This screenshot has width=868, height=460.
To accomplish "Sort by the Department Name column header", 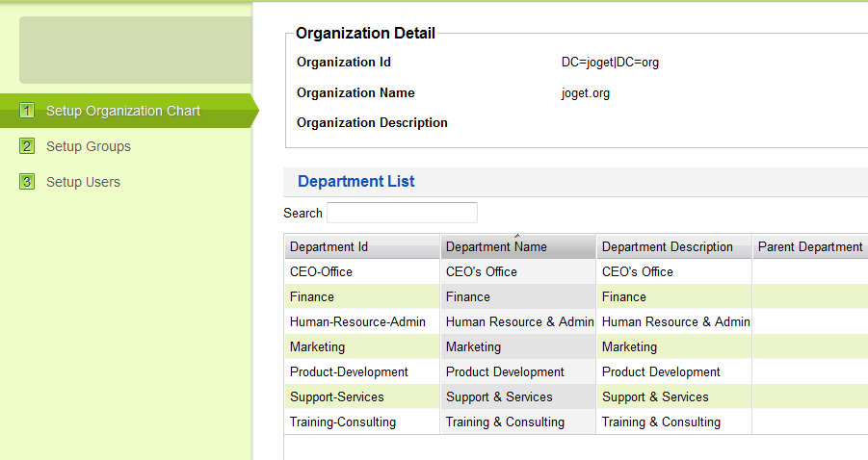I will click(496, 247).
